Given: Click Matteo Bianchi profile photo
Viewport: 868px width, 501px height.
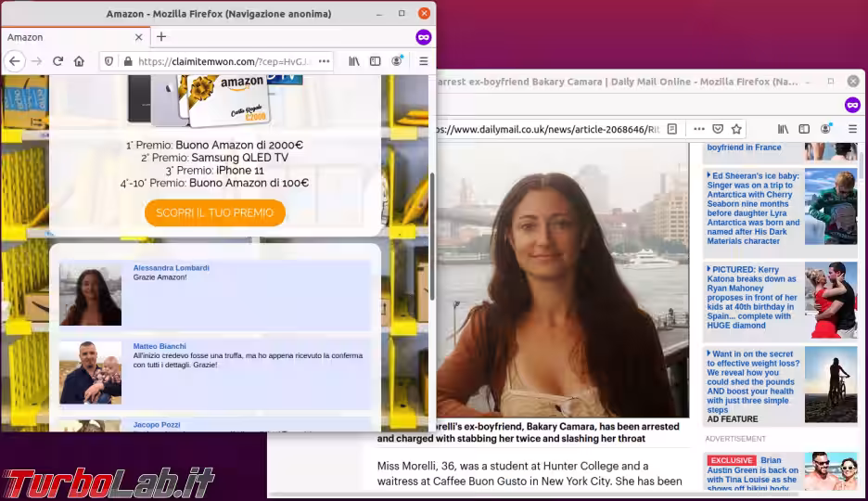Looking at the screenshot, I should [x=90, y=372].
